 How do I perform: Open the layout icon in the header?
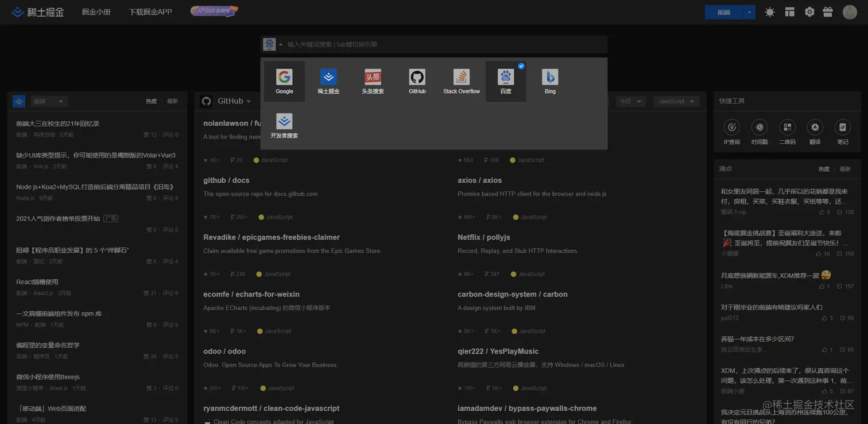point(790,11)
